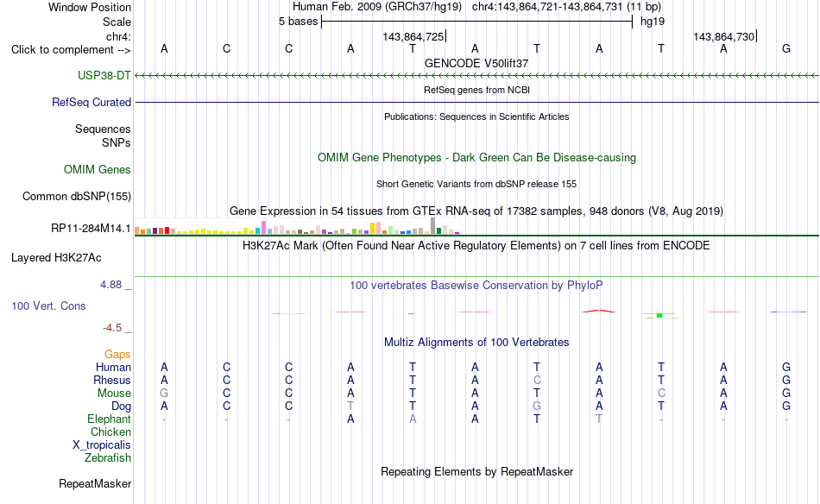Click 'Short Genetic Variants from dbSNP release 155'
The height and width of the screenshot is (504, 820).
pyautogui.click(x=476, y=184)
